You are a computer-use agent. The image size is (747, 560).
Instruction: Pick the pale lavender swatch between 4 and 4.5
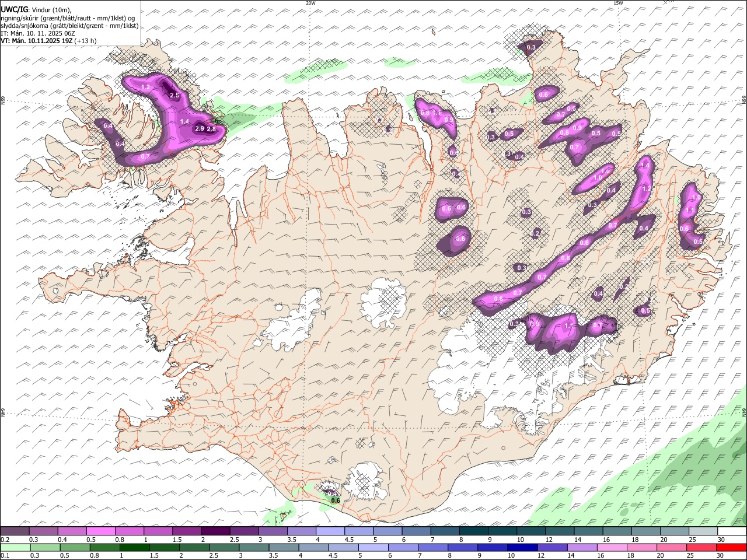[330, 531]
